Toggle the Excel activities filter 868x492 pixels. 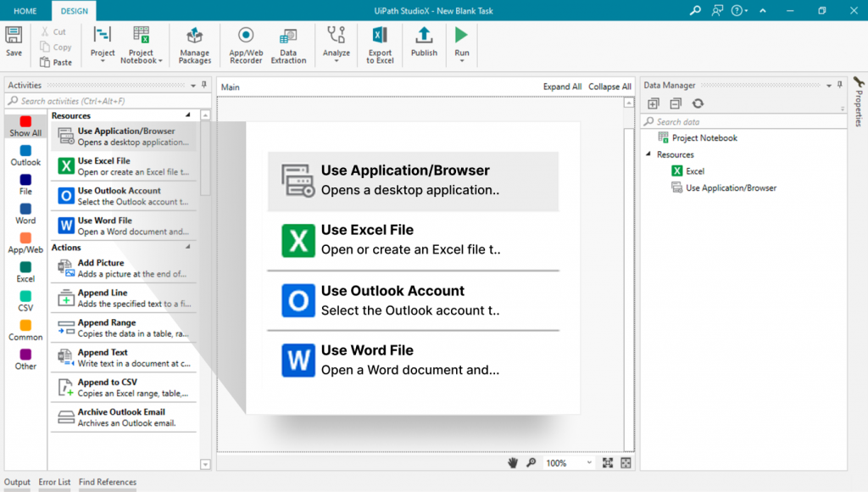click(25, 272)
